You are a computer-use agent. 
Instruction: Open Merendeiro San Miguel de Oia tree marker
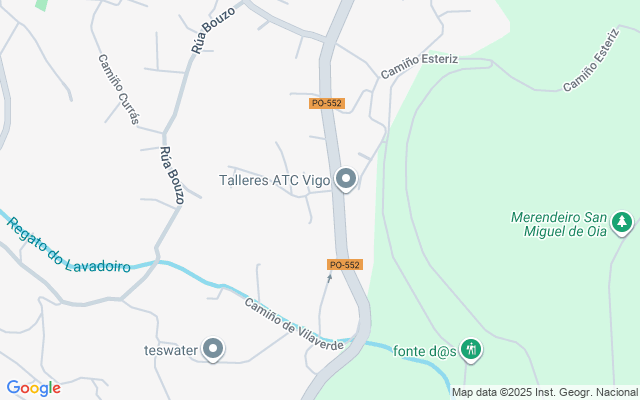[x=622, y=223]
